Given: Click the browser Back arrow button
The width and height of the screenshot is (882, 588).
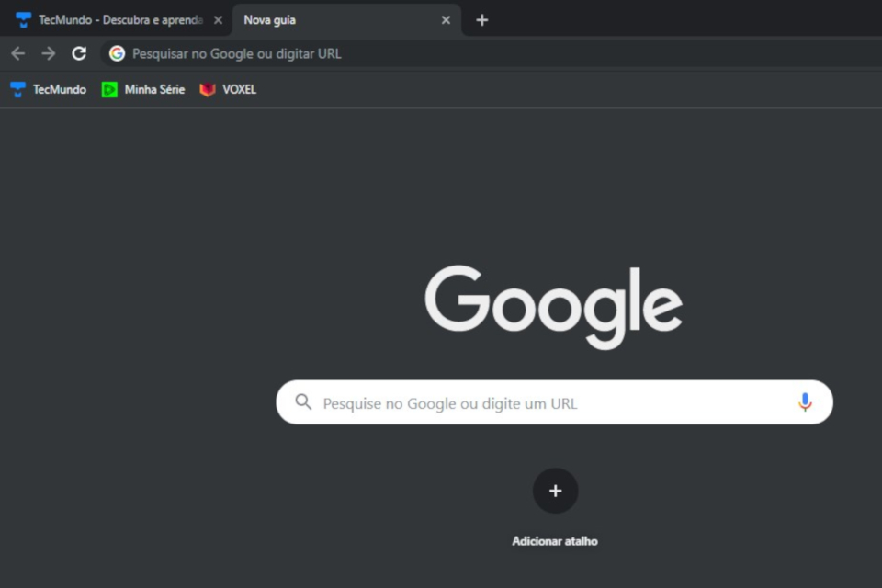Looking at the screenshot, I should point(17,53).
